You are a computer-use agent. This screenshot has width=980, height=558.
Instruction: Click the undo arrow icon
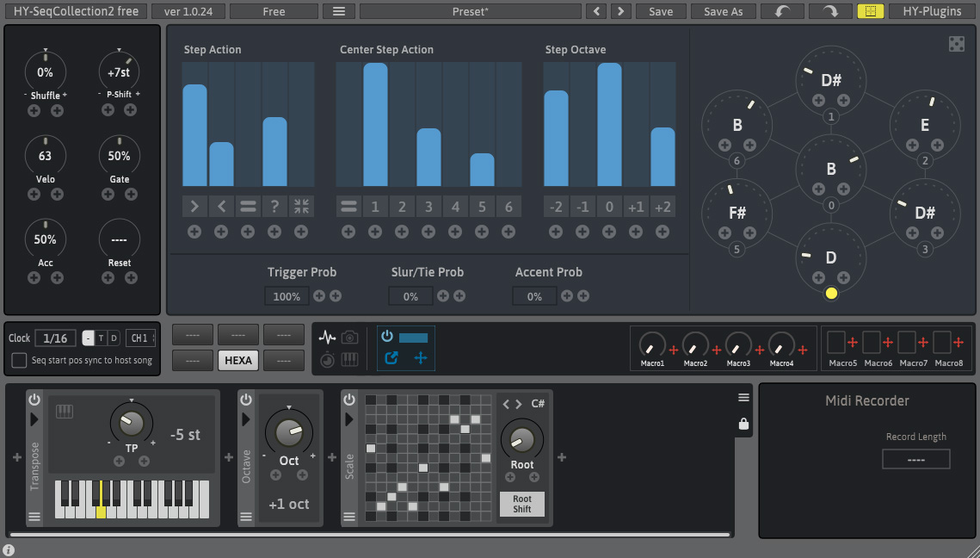click(782, 11)
